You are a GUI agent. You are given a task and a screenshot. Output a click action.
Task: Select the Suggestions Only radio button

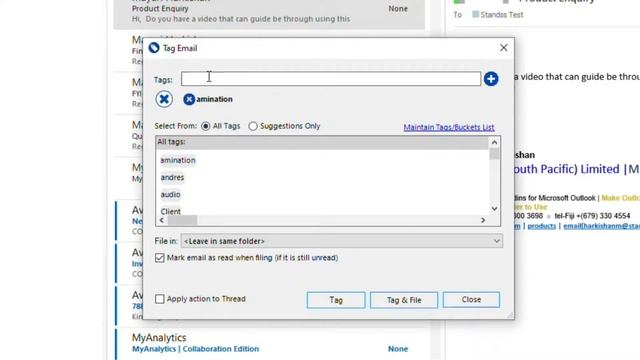tap(253, 126)
